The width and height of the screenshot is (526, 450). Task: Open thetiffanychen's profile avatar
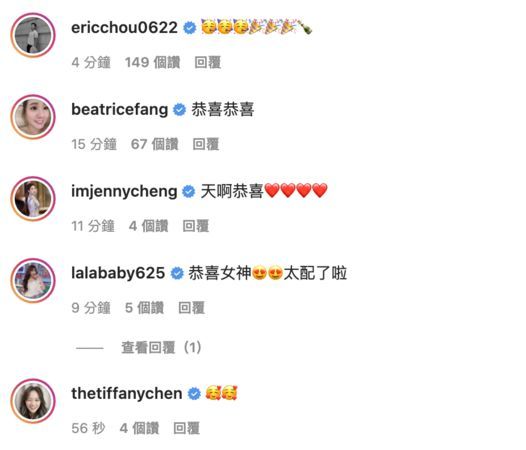[33, 401]
